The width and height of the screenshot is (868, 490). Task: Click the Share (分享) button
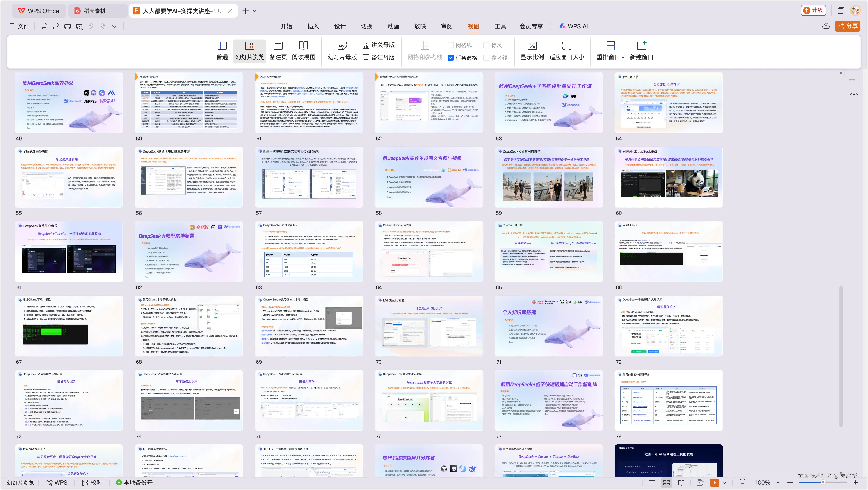click(x=847, y=26)
